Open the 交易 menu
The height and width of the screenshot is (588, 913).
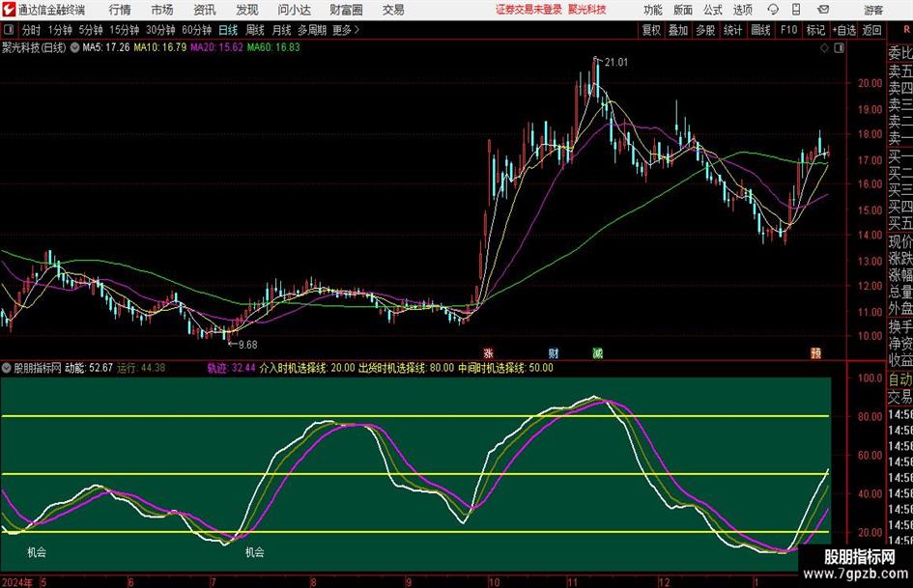pyautogui.click(x=393, y=10)
